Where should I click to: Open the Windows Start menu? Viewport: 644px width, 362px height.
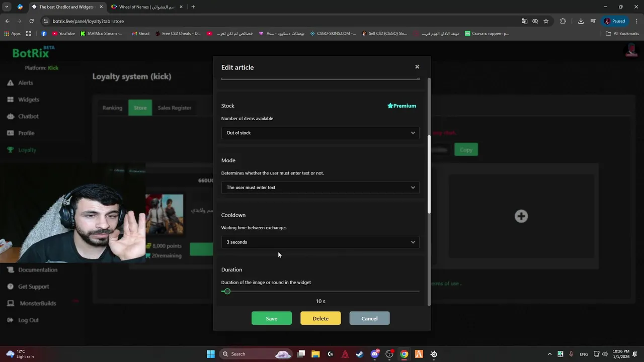click(x=211, y=354)
